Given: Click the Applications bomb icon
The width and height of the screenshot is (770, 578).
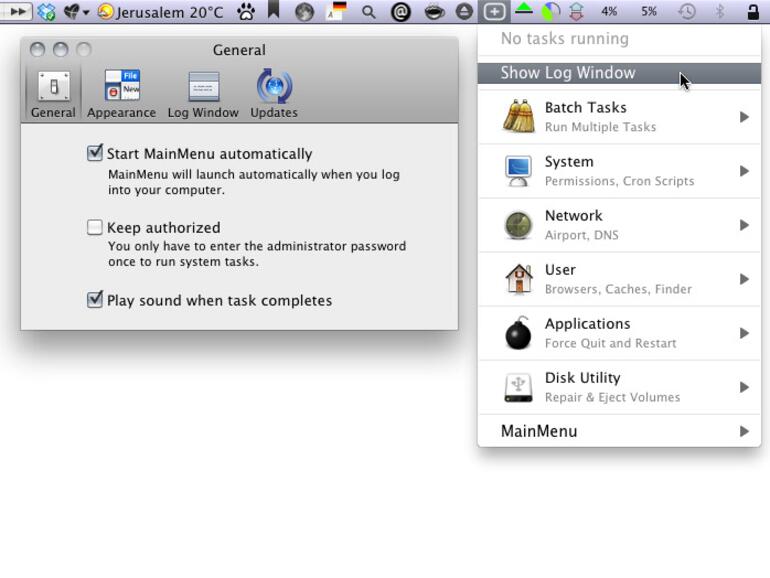Looking at the screenshot, I should (x=519, y=333).
